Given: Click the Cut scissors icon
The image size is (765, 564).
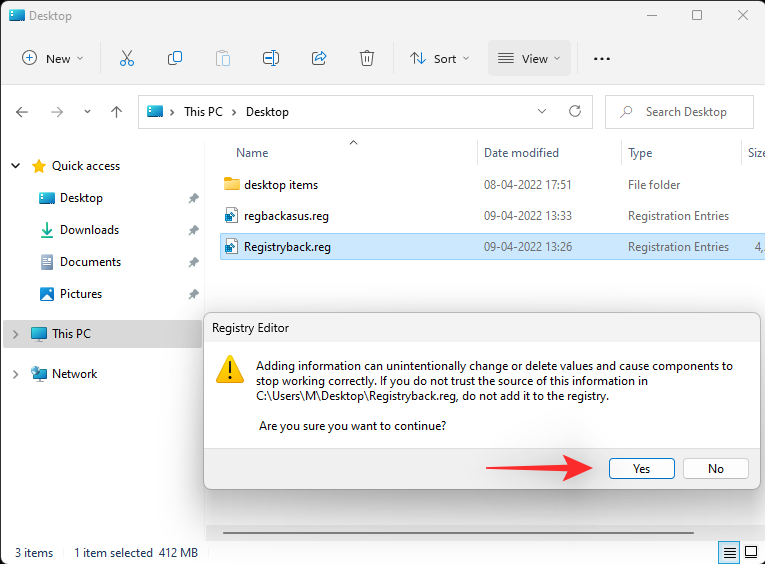Looking at the screenshot, I should 127,59.
